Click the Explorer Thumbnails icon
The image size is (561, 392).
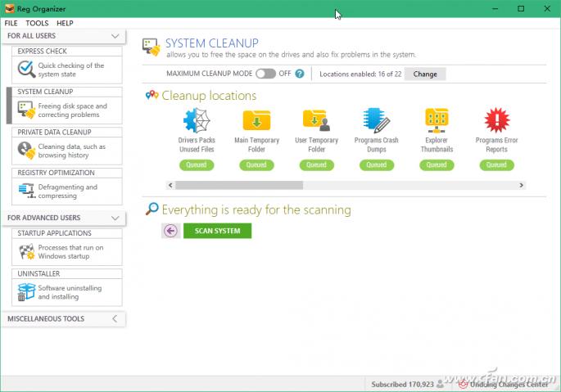point(437,121)
